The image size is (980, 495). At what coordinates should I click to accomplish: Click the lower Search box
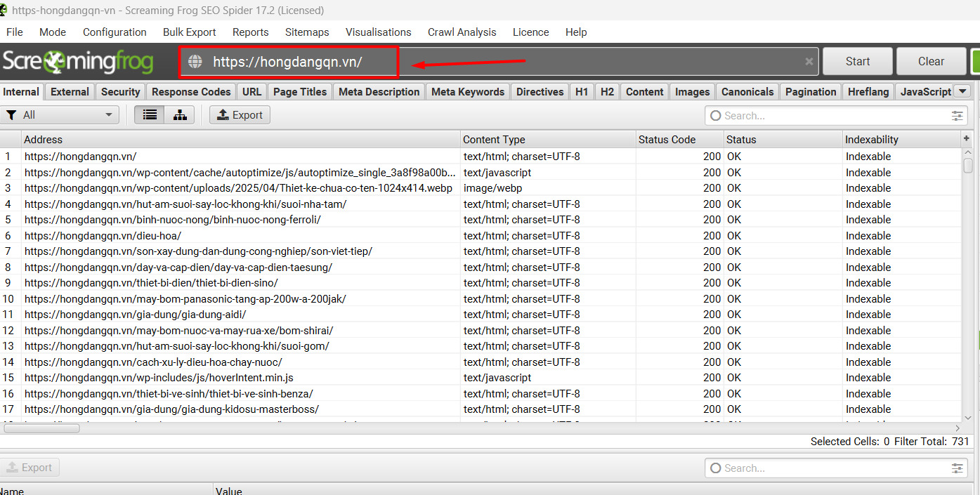[x=836, y=468]
